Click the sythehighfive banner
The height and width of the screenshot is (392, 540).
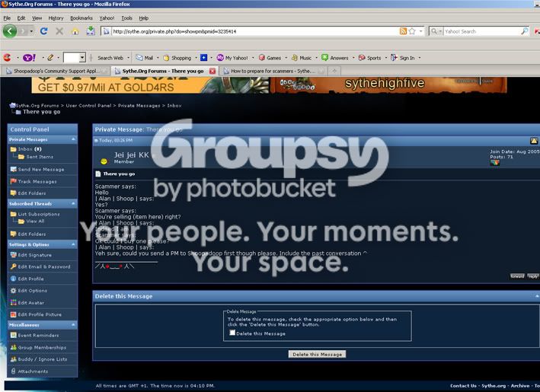pos(388,85)
